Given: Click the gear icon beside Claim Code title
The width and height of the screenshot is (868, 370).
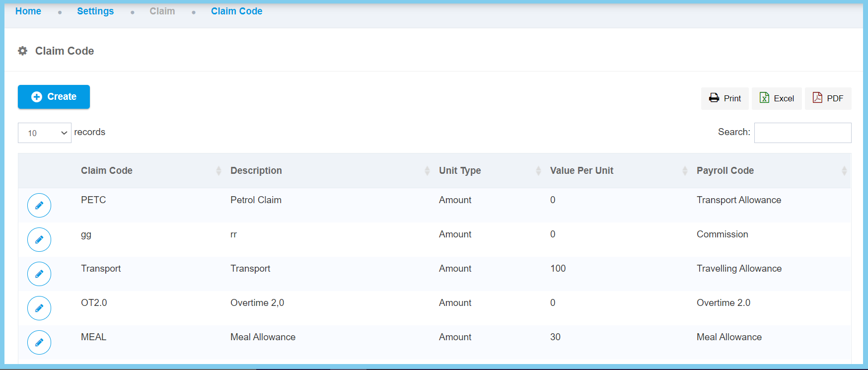Looking at the screenshot, I should (x=23, y=51).
